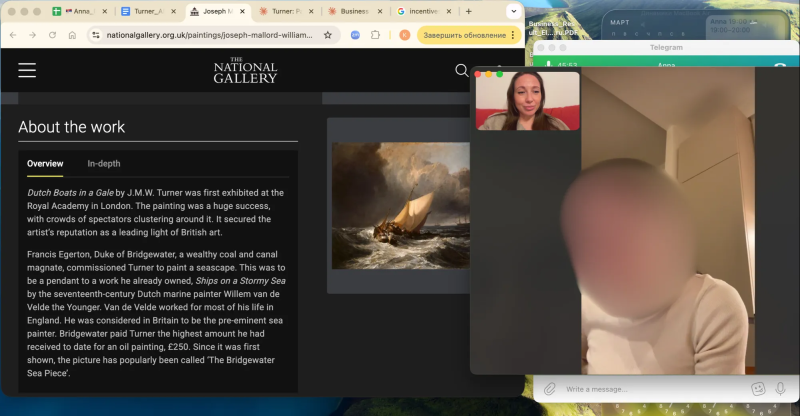Click the National Gallery logo link
The height and width of the screenshot is (416, 800).
click(245, 70)
